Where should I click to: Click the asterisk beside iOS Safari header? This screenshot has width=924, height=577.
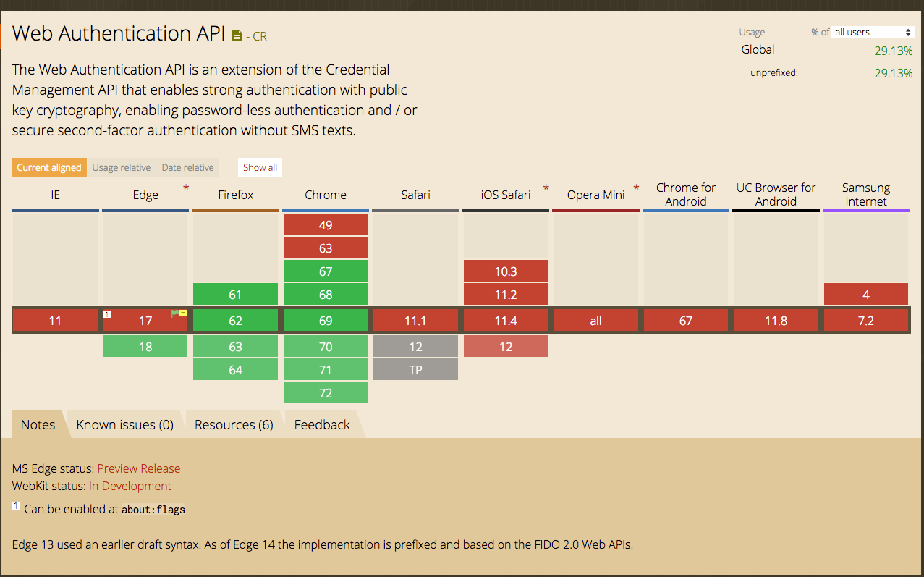click(x=546, y=185)
